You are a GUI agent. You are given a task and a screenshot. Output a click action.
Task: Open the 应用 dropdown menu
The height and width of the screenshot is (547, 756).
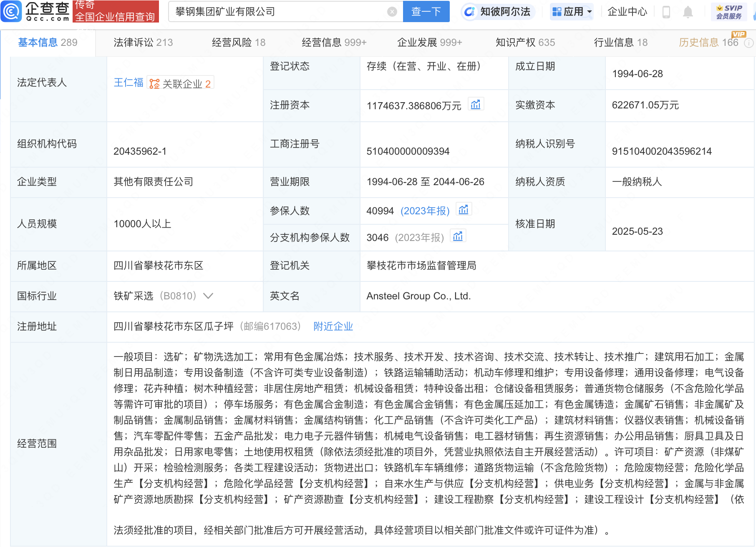click(x=572, y=12)
